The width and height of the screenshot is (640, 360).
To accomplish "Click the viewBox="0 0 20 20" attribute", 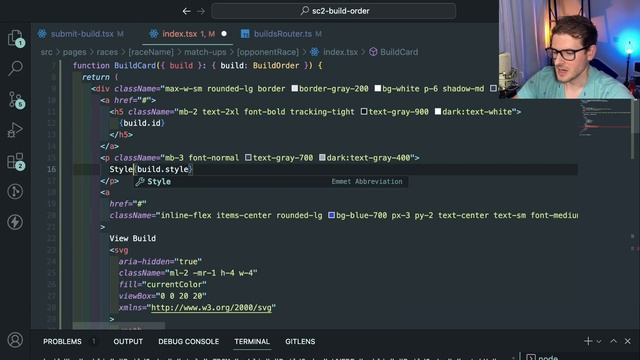I will pos(163,296).
